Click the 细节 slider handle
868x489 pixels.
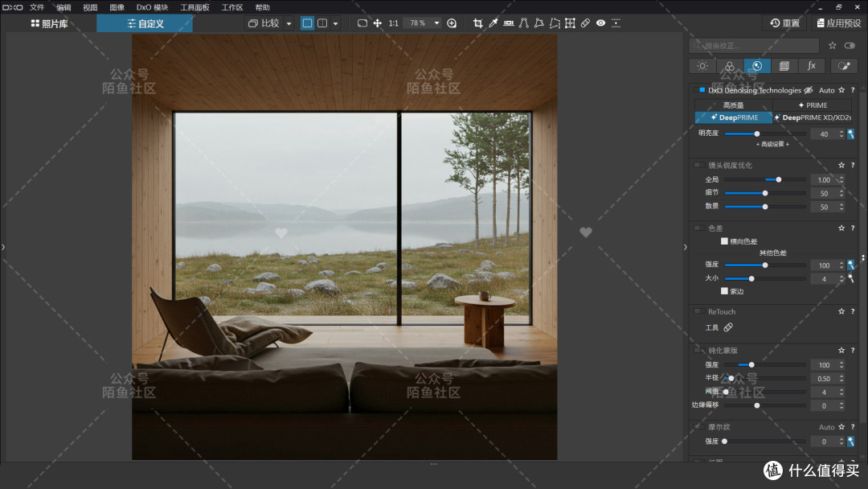pyautogui.click(x=765, y=193)
